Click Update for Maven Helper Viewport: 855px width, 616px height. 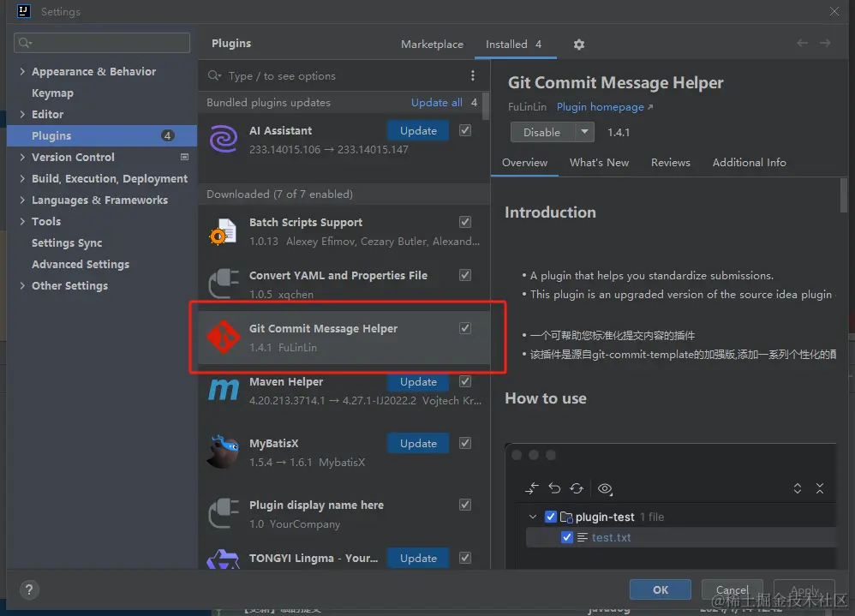[418, 382]
